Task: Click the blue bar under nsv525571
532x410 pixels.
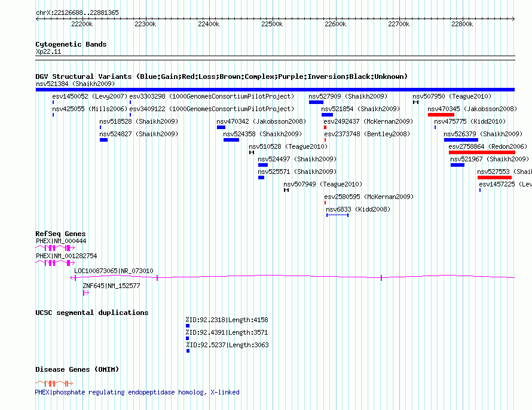Action: [261, 178]
